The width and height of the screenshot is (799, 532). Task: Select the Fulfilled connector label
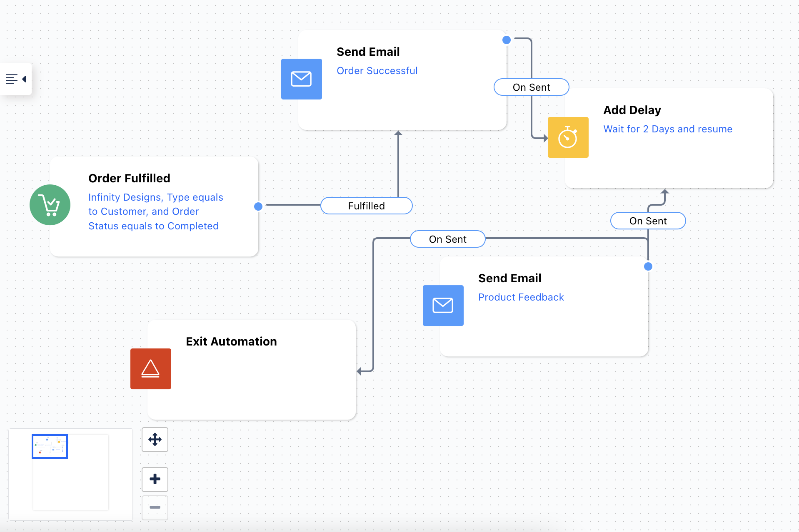pos(367,206)
